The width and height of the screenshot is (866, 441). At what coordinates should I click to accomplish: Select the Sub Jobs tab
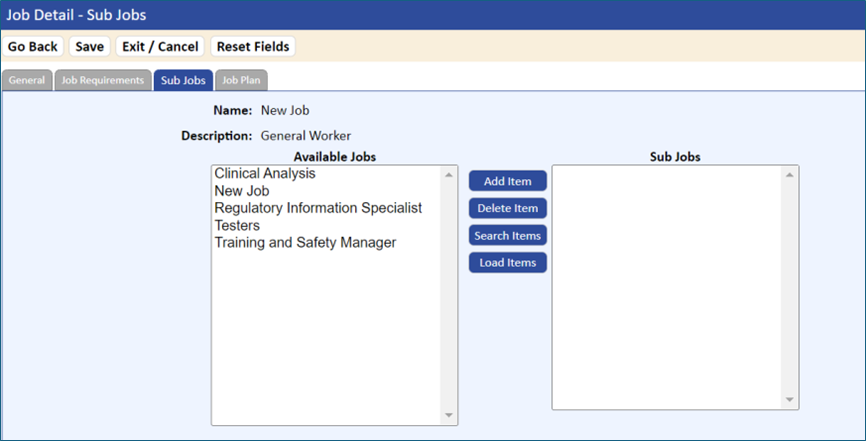pyautogui.click(x=183, y=80)
